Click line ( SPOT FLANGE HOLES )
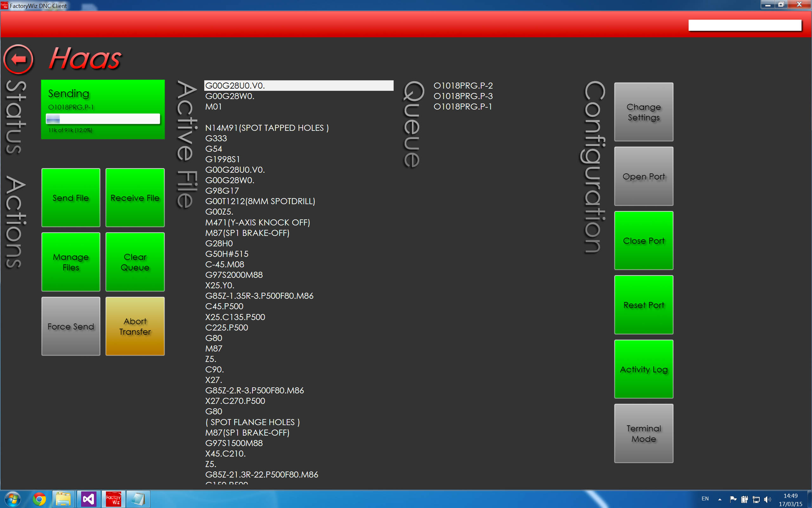 pyautogui.click(x=252, y=422)
